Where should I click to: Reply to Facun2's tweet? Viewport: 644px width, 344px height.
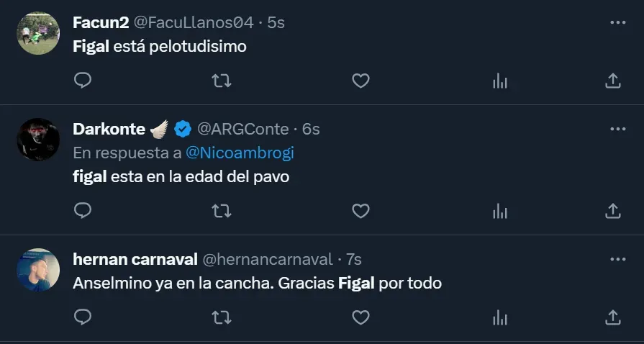[83, 81]
